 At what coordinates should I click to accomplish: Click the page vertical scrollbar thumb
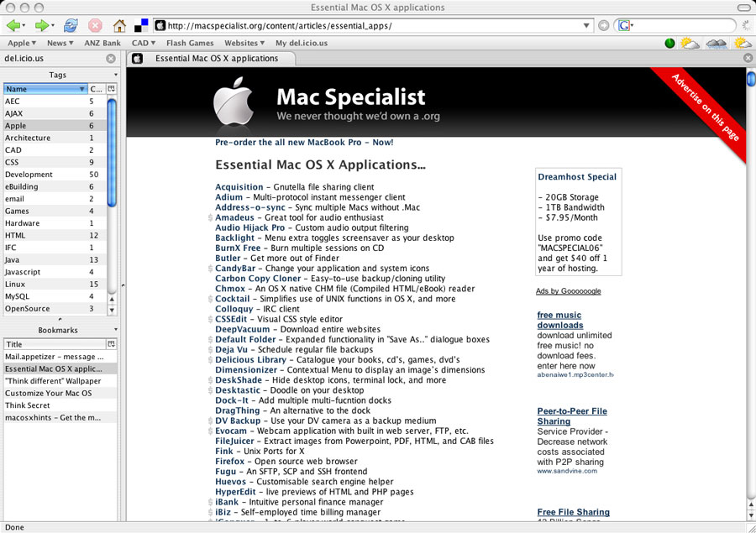(x=751, y=78)
